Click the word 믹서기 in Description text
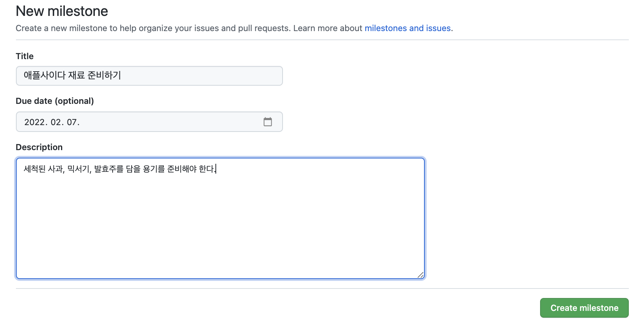644x323 pixels. 79,169
